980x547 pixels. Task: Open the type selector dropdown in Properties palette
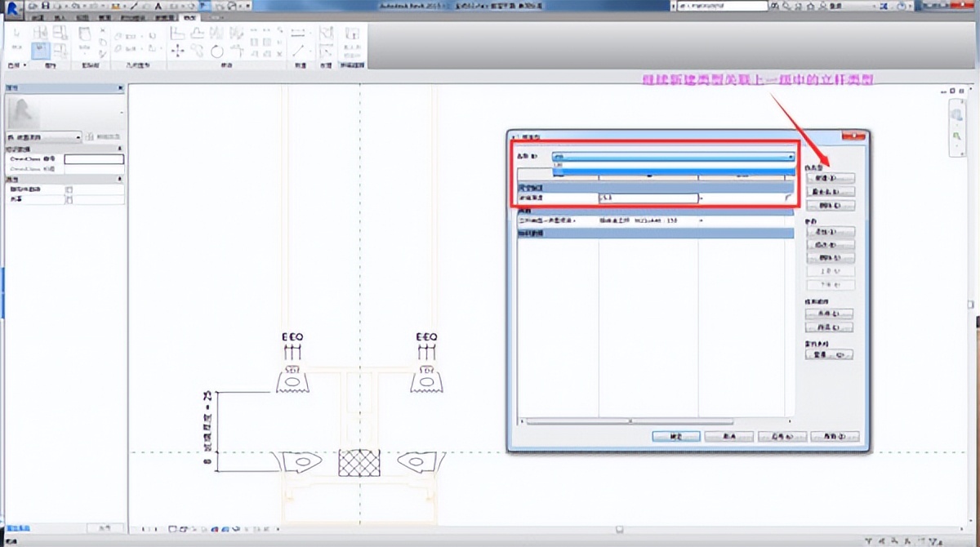click(x=43, y=137)
